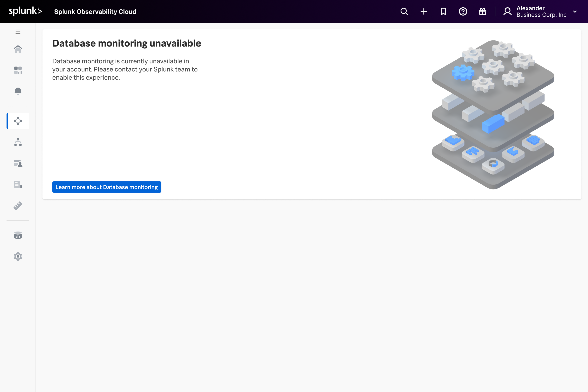
Task: Open Alerts bell icon in sidebar
Action: click(x=18, y=91)
